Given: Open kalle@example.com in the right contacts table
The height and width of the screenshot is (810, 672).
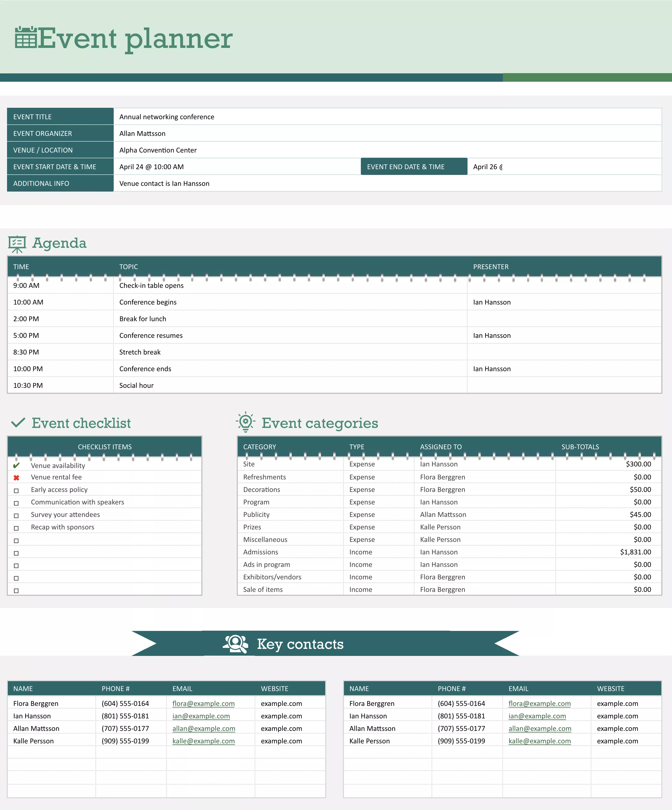Looking at the screenshot, I should [x=540, y=741].
